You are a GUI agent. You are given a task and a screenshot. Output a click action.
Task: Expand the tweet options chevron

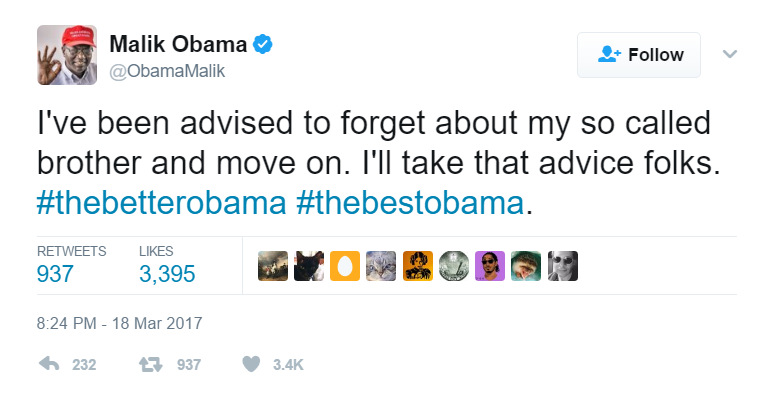point(730,53)
